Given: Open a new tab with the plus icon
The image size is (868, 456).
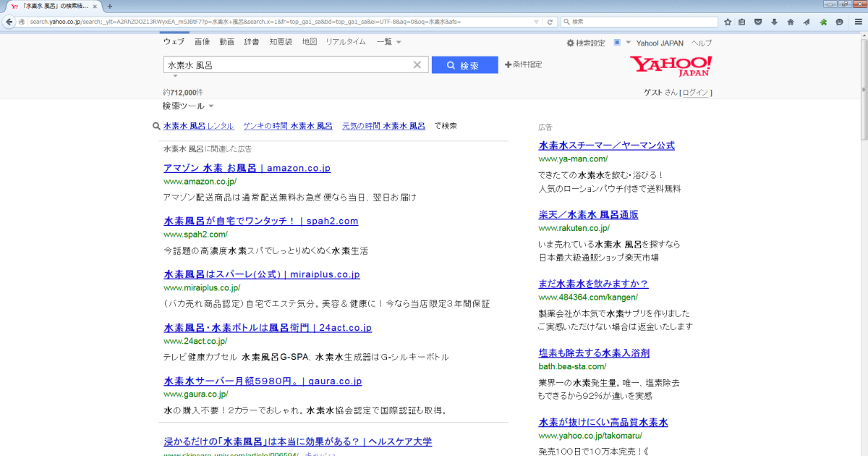Looking at the screenshot, I should pyautogui.click(x=110, y=6).
